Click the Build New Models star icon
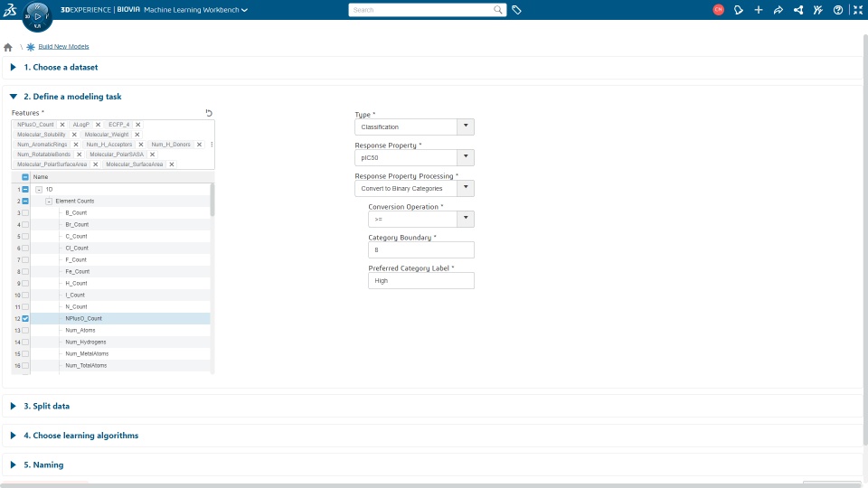This screenshot has width=868, height=488. (x=31, y=47)
